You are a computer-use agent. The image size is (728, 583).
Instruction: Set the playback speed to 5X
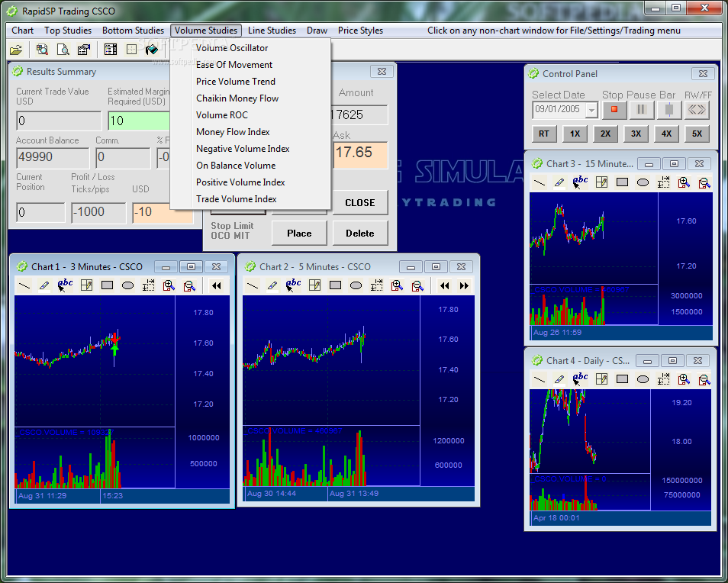697,134
